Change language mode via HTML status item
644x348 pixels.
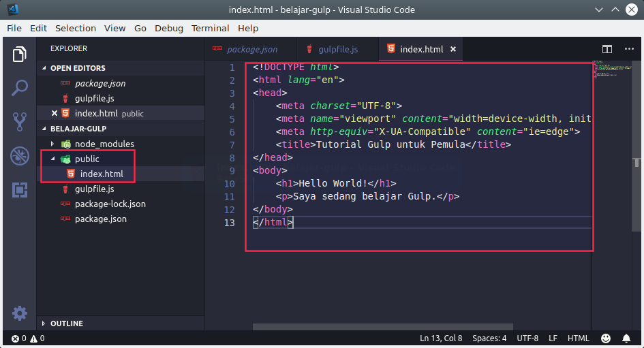point(579,338)
